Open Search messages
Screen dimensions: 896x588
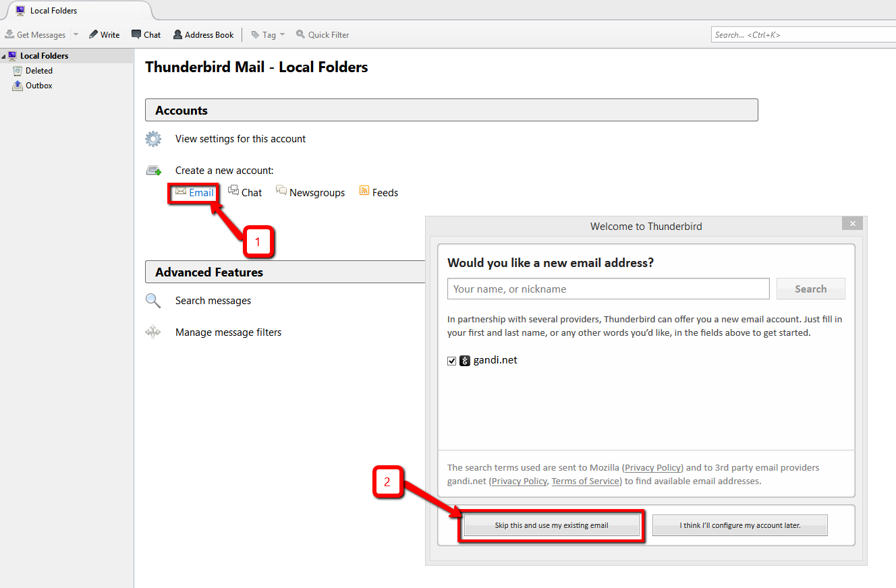pos(213,301)
